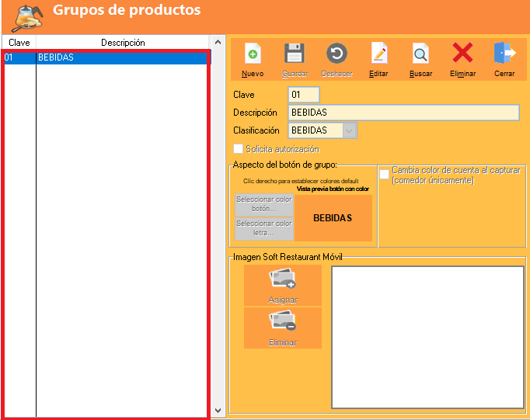Click the Asignar image button
Viewport: 530px width, 420px height.
(282, 285)
